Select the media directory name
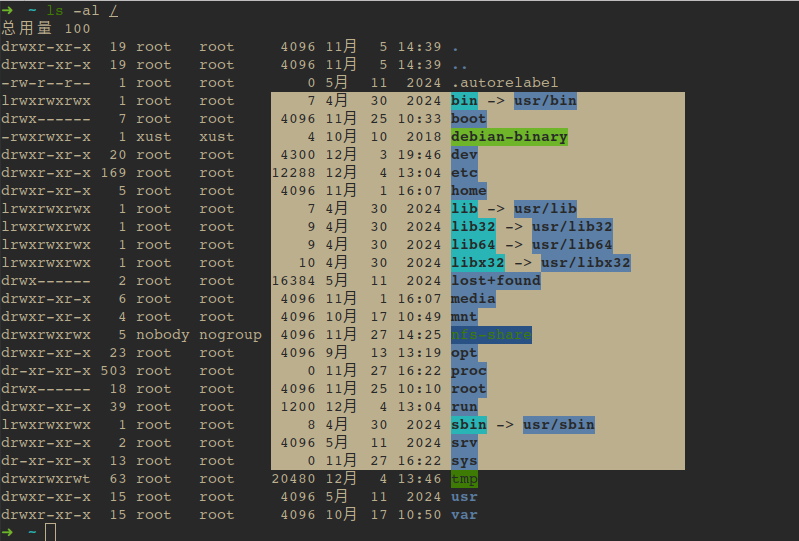 (x=473, y=299)
